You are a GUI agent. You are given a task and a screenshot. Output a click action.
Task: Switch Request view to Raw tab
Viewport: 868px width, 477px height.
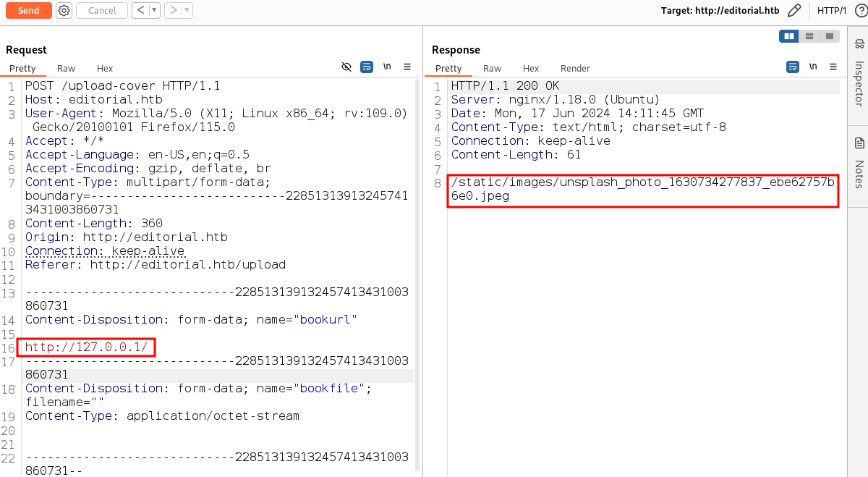coord(66,68)
